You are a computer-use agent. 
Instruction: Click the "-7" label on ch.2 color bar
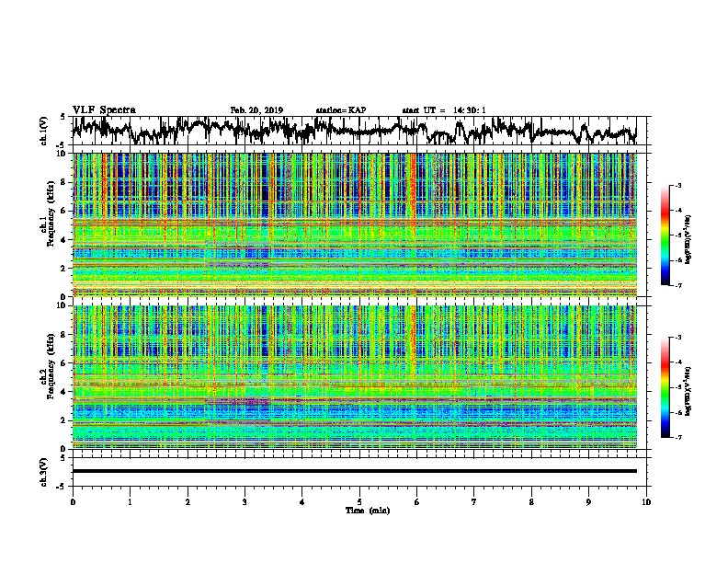(x=678, y=437)
